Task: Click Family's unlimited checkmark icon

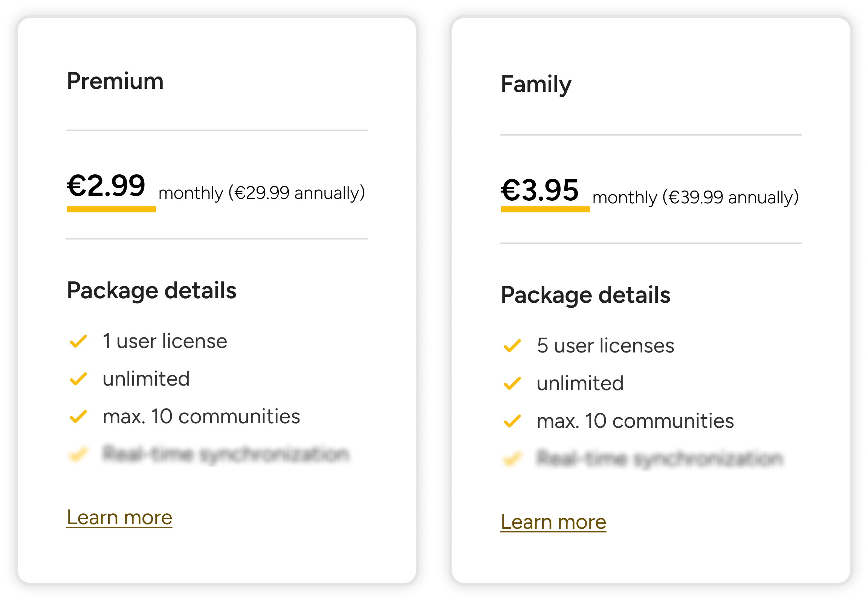Action: pos(512,383)
